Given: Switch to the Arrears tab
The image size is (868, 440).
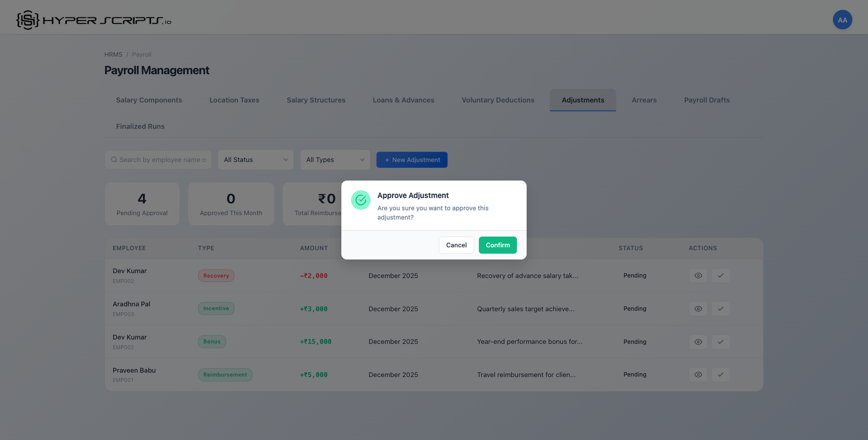Looking at the screenshot, I should tap(644, 100).
